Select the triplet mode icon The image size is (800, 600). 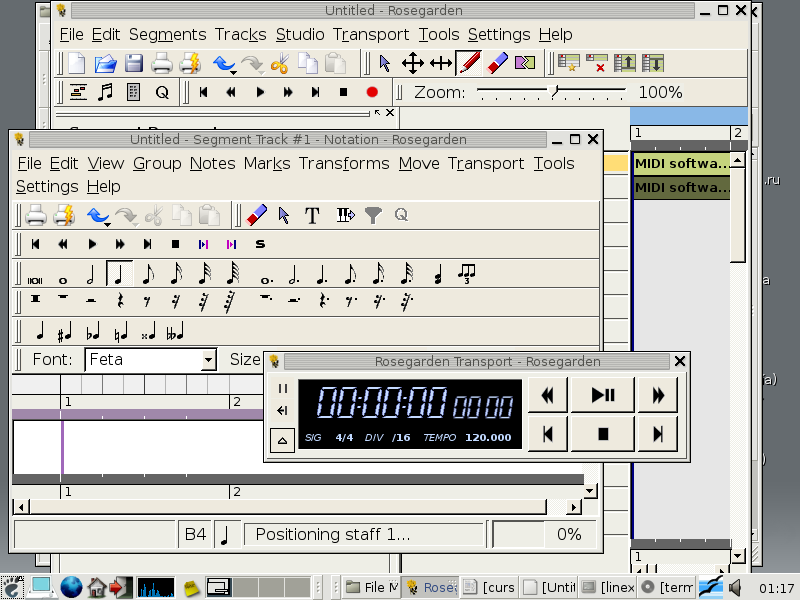tap(467, 274)
